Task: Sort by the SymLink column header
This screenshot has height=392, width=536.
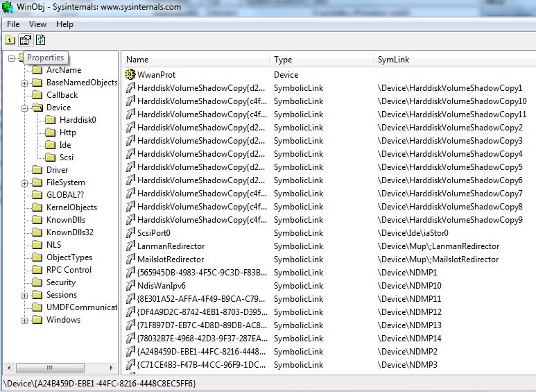Action: 455,60
